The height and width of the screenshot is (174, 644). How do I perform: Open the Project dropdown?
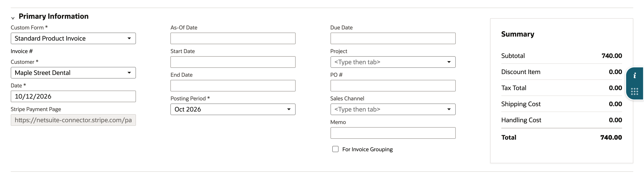click(x=393, y=62)
